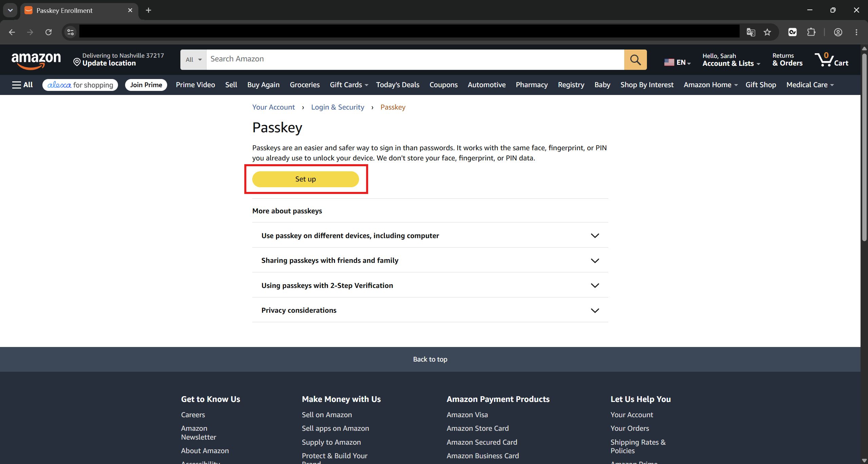
Task: Expand Privacy considerations section
Action: coord(430,310)
